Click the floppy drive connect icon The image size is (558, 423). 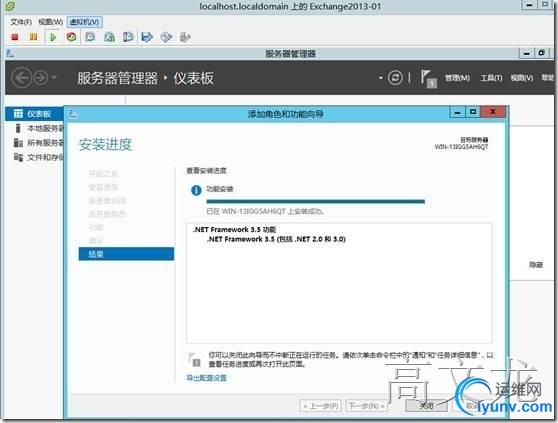coord(147,37)
